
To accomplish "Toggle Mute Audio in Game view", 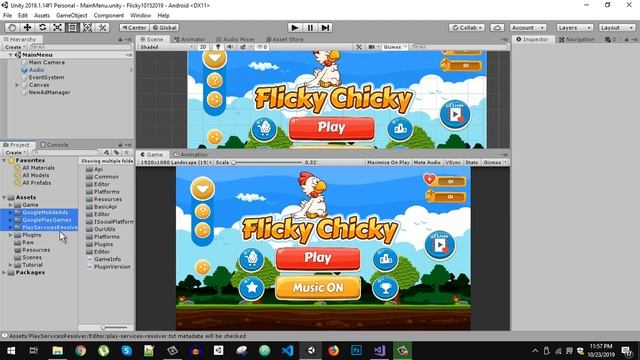I will point(427,162).
